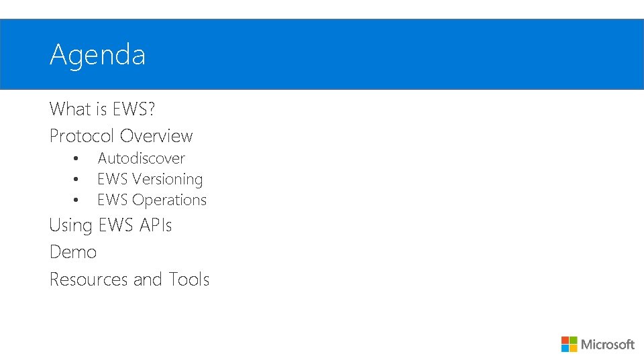Viewport: 644px width, 362px height.
Task: Click the word 'APIs' in Using EWS APIs
Action: [156, 225]
